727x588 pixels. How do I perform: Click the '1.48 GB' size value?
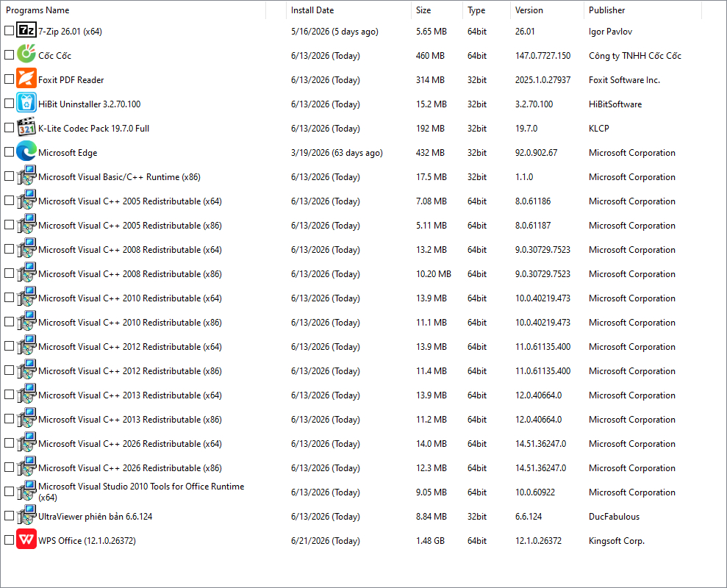(430, 541)
